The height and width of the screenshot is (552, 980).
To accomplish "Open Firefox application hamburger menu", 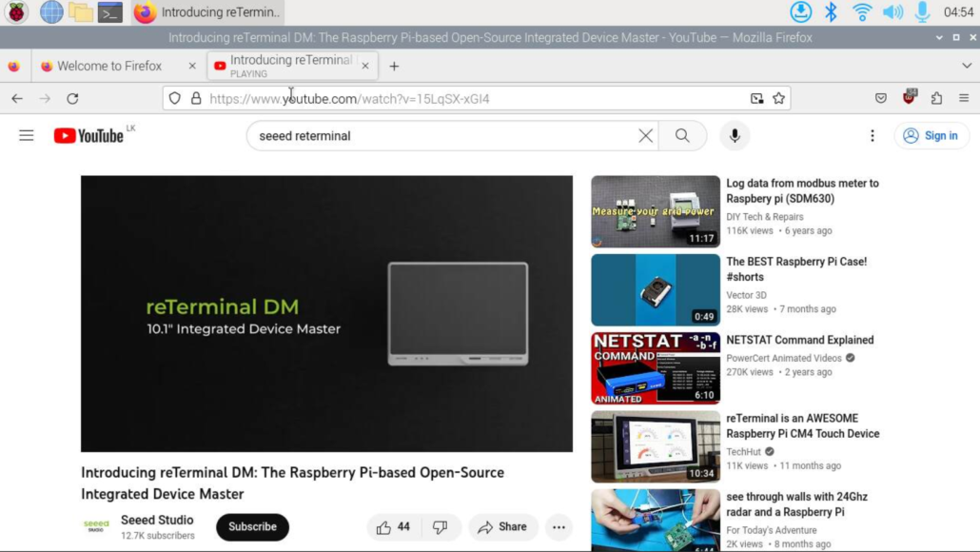I will 964,98.
